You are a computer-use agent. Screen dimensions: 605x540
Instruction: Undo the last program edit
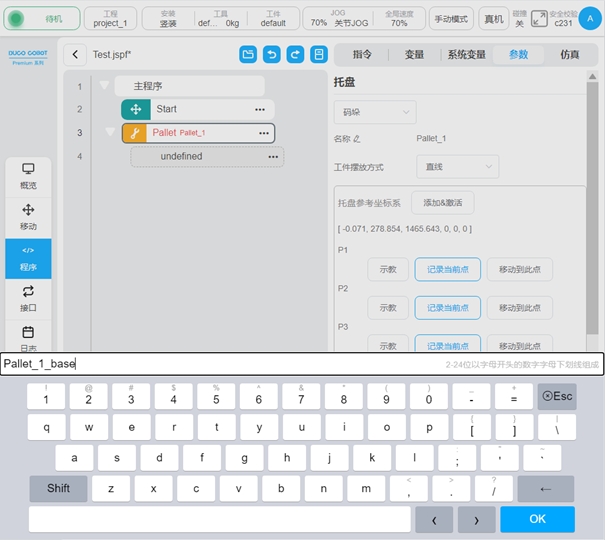[x=271, y=55]
